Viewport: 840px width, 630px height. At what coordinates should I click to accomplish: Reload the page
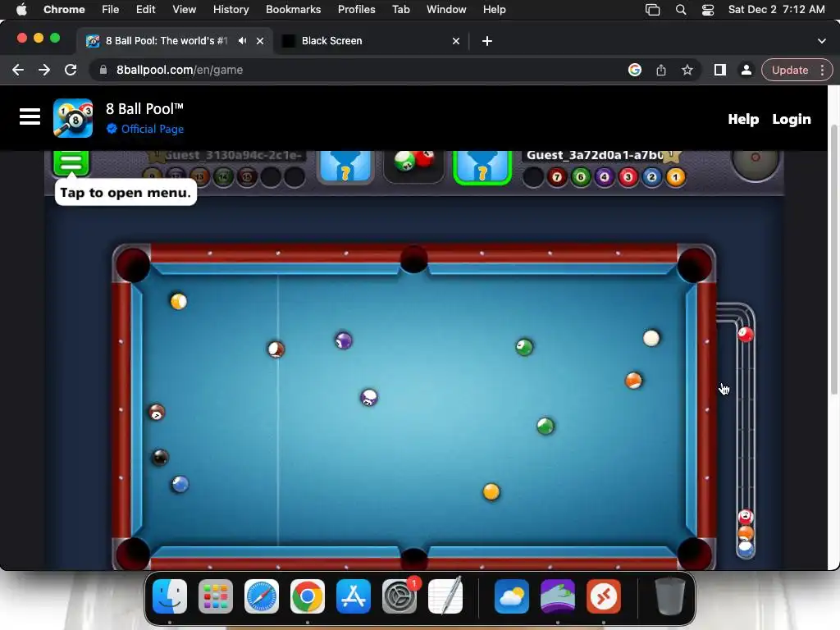pyautogui.click(x=71, y=70)
